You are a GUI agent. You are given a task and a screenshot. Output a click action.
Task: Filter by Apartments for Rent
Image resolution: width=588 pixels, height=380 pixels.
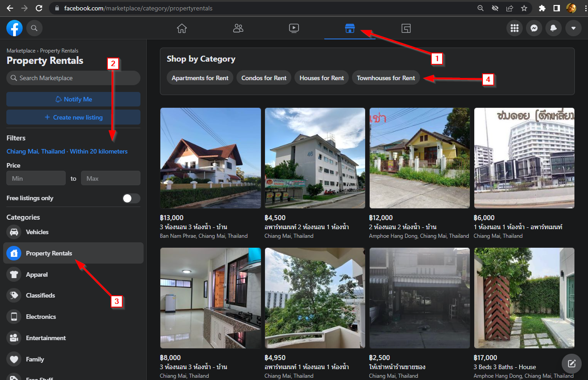(x=200, y=78)
